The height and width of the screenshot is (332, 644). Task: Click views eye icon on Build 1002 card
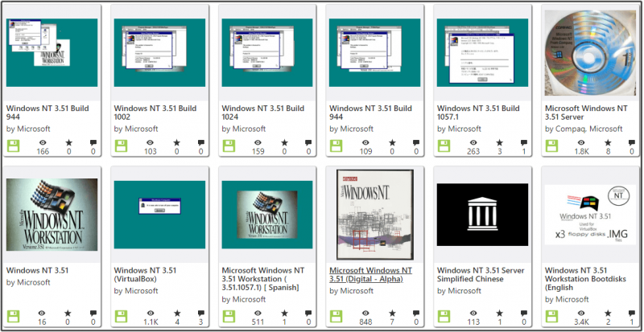151,142
